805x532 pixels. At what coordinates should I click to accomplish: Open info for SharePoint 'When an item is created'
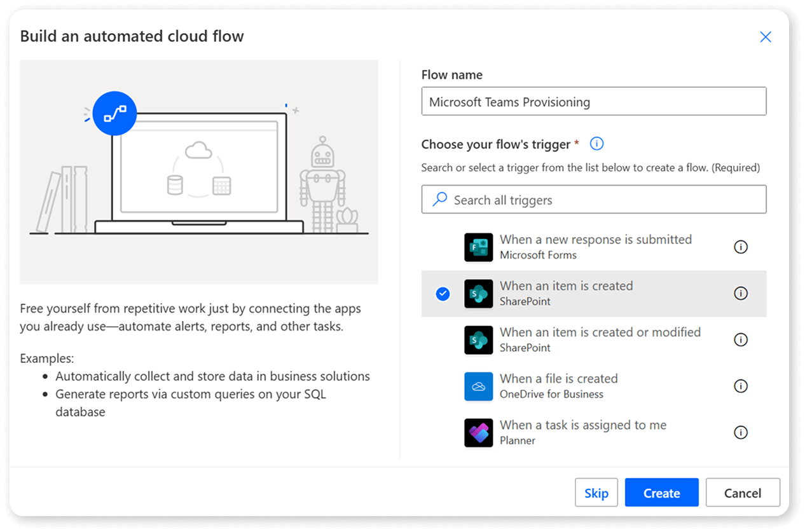741,294
